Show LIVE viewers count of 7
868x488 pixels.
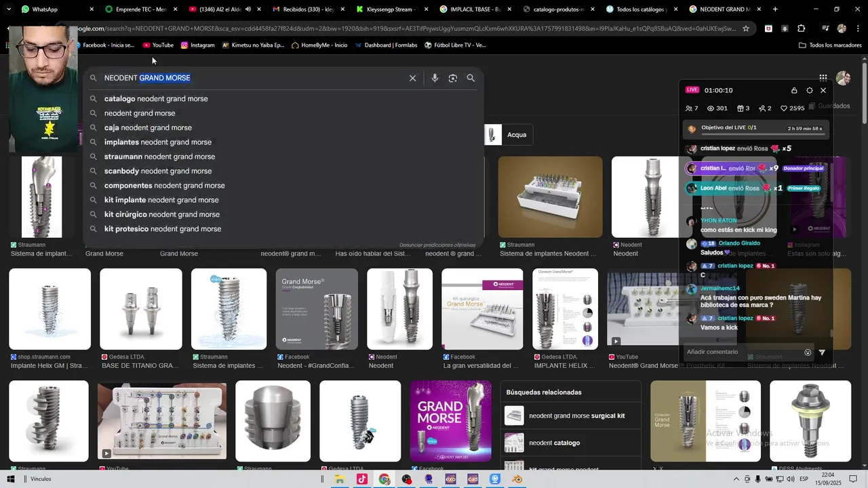692,108
